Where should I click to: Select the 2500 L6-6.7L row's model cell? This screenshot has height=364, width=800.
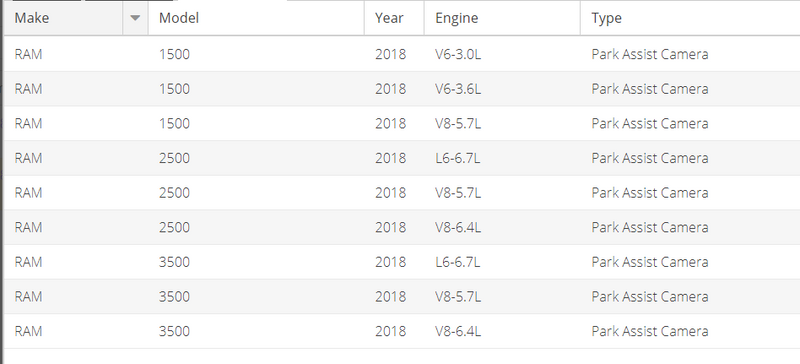[x=256, y=158]
